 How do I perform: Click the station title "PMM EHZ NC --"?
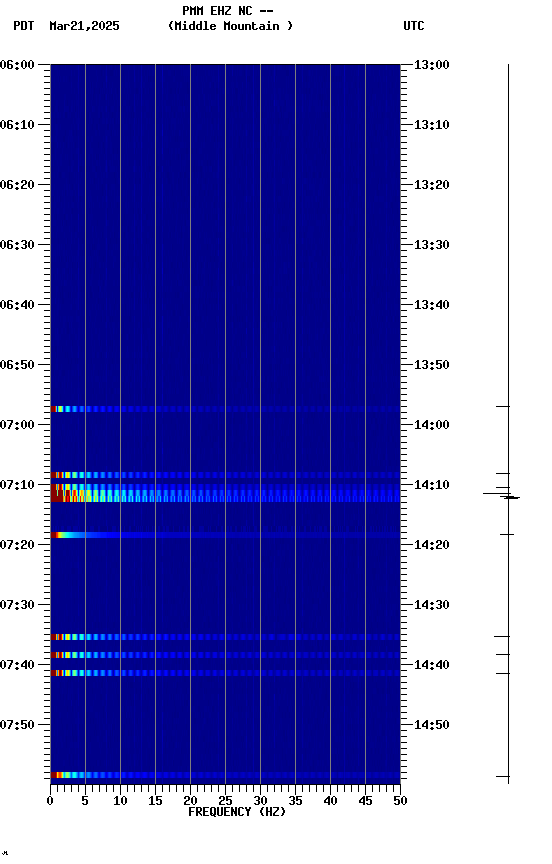click(x=228, y=11)
